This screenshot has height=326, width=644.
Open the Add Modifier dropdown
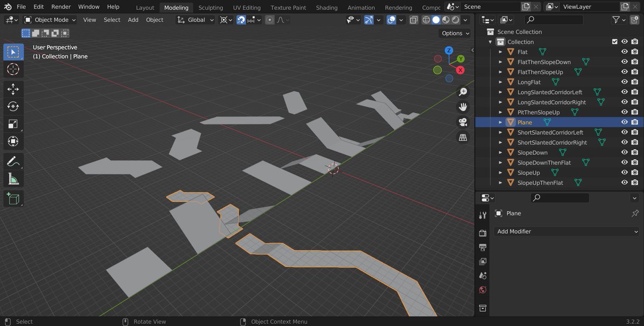[x=567, y=232]
